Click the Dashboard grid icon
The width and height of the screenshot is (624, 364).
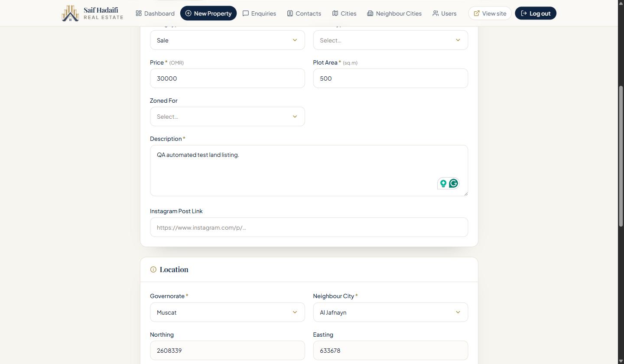point(139,13)
